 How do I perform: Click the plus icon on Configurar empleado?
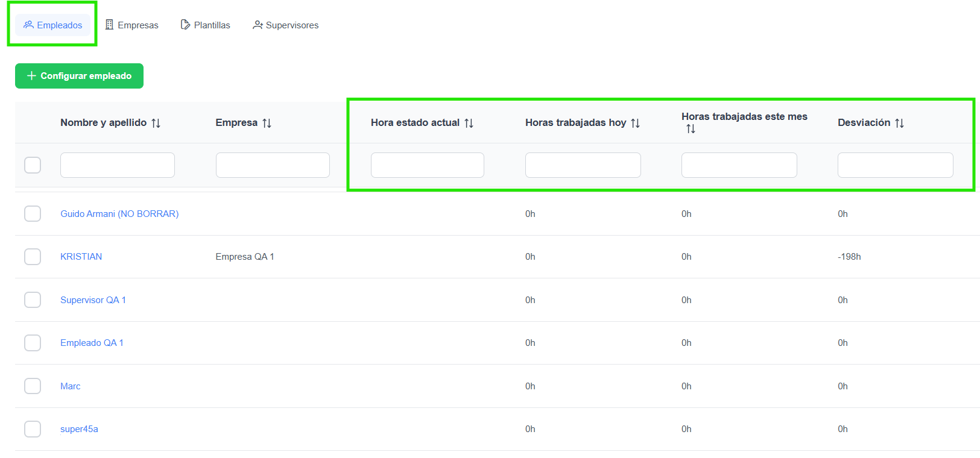[32, 76]
